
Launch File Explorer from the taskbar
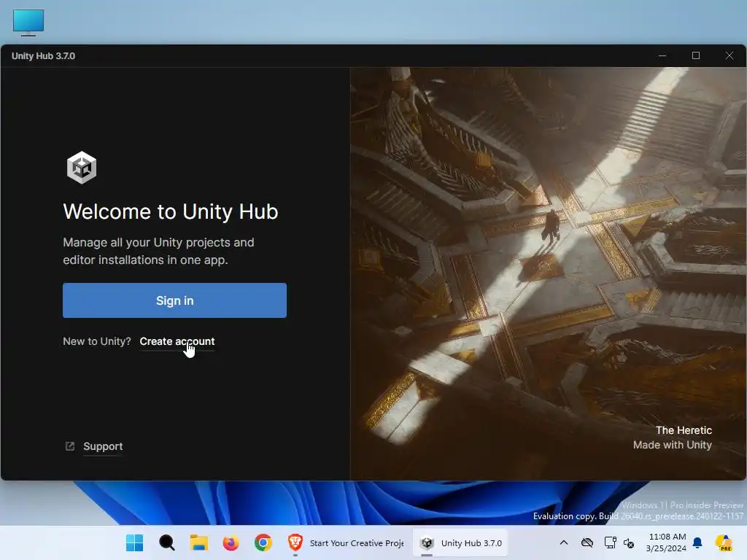(198, 542)
